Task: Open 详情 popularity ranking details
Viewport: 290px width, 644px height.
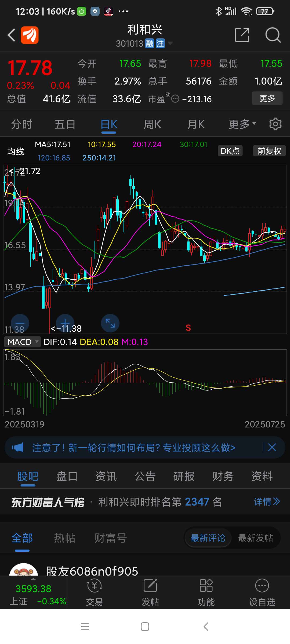Action: tap(267, 502)
